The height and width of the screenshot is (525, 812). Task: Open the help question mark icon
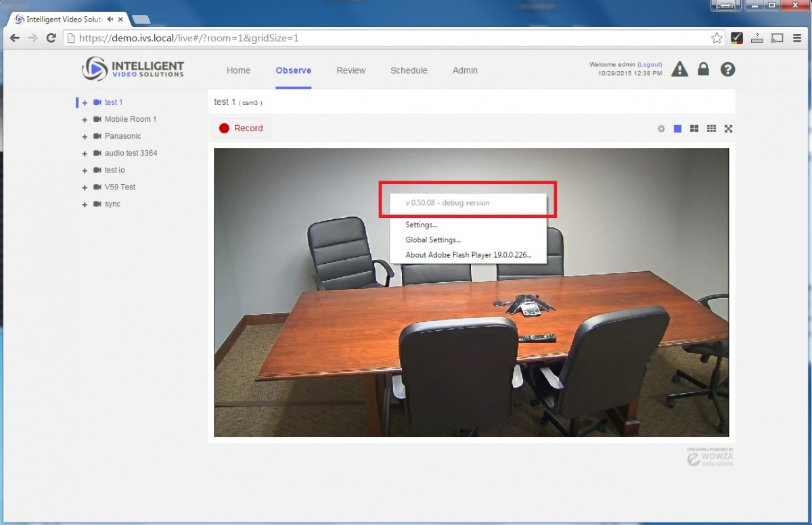(727, 69)
